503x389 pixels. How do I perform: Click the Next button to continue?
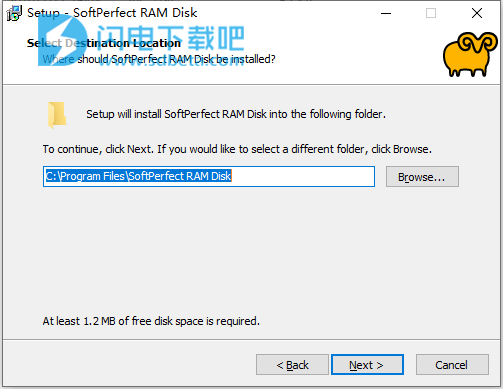pos(367,365)
